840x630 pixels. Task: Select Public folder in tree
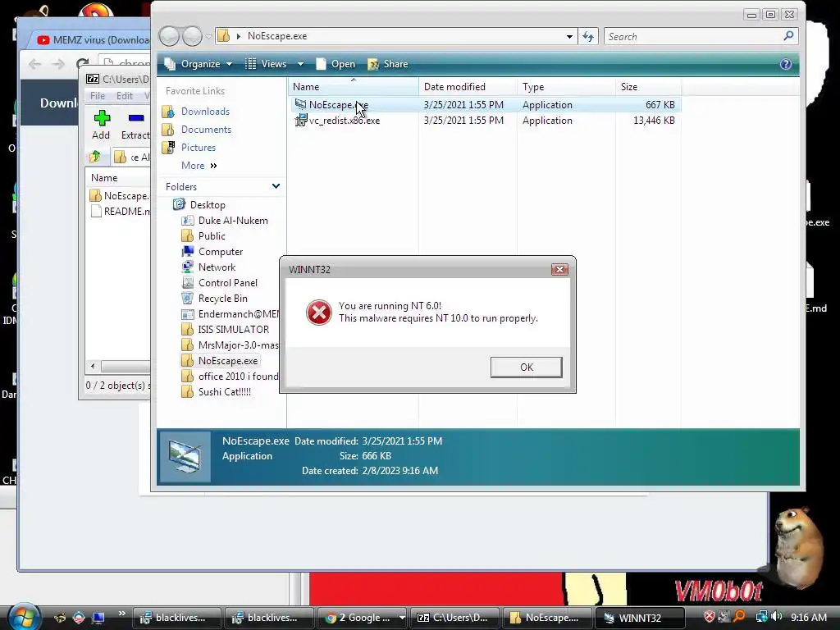[x=212, y=236]
